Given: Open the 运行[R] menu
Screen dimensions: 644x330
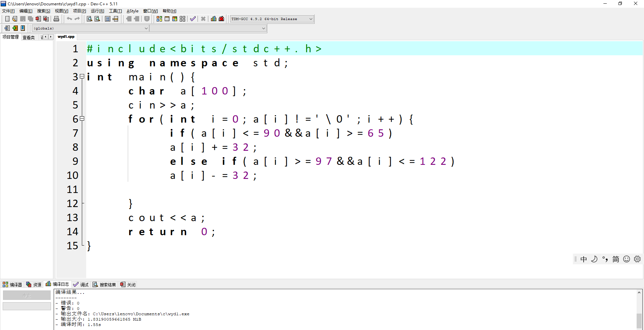Looking at the screenshot, I should [x=97, y=11].
